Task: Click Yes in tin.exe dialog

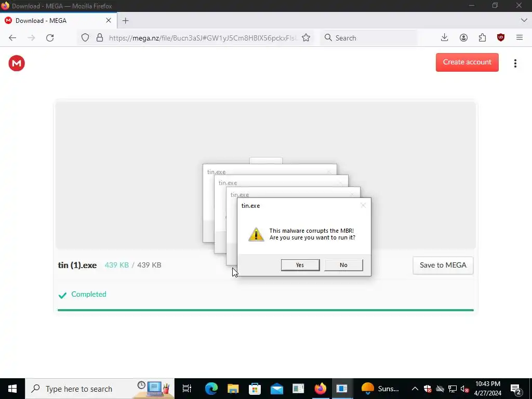Action: [300, 265]
